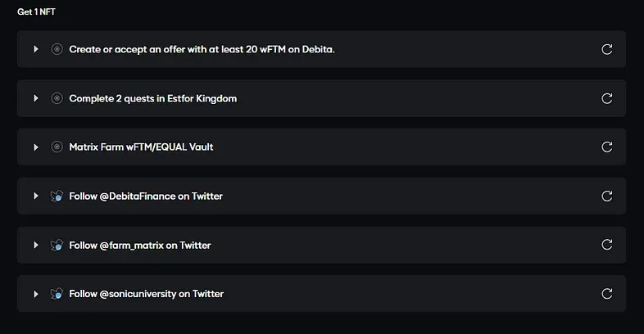Refresh the Debita wFTM offer task status
644x334 pixels.
click(607, 49)
